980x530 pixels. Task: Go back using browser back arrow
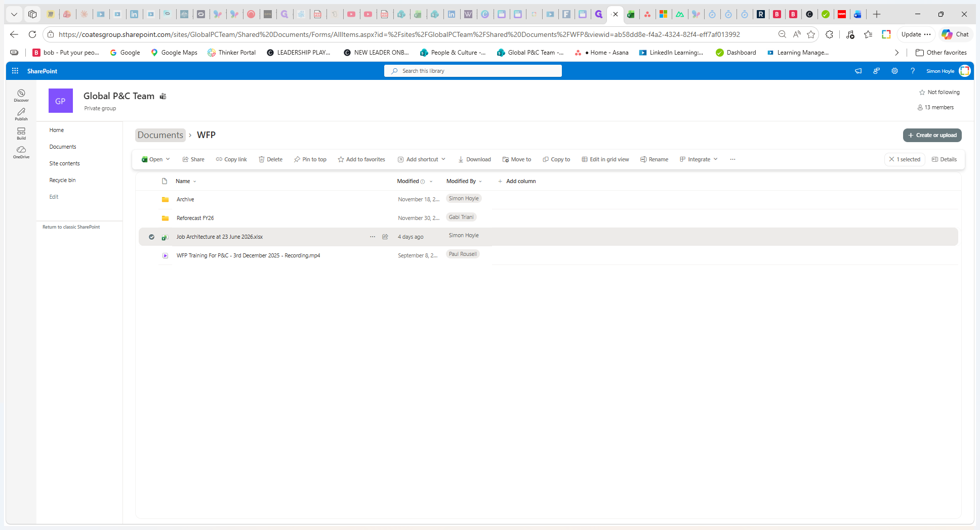[14, 34]
